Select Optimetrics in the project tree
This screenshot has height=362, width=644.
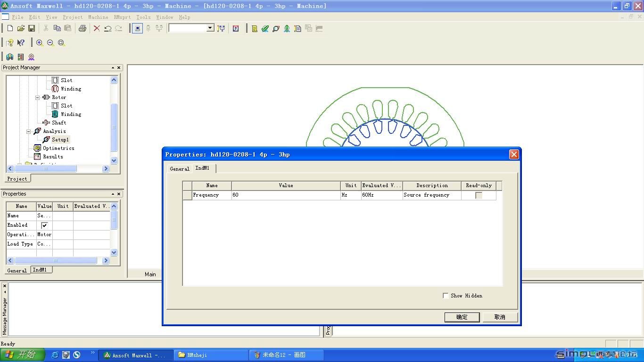[x=58, y=148]
